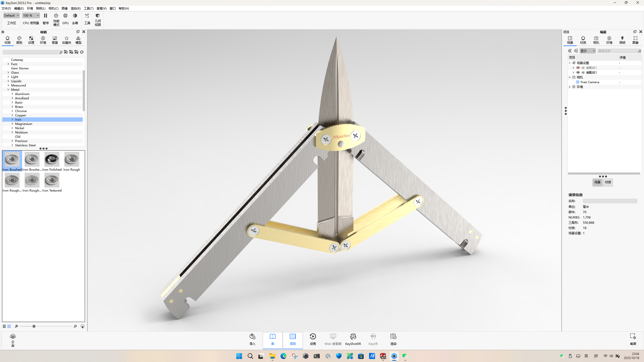Image resolution: width=644 pixels, height=362 pixels.
Task: Click the 材质 button under scene tree
Action: (x=608, y=182)
